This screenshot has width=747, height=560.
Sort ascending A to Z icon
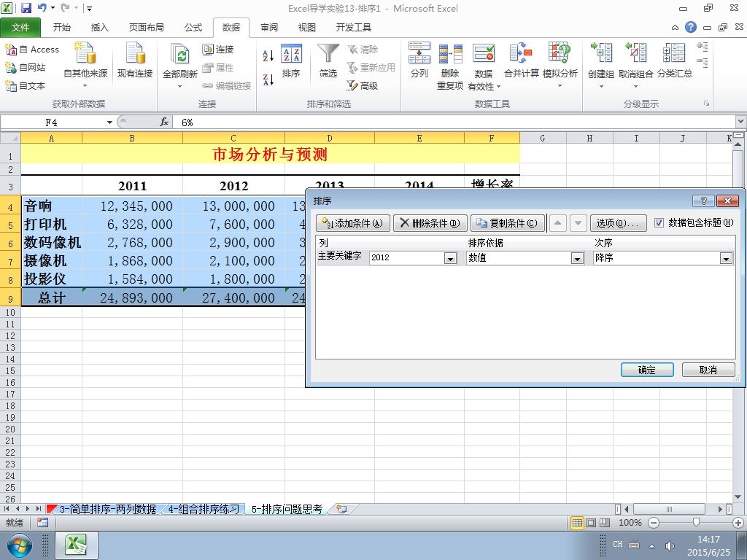pyautogui.click(x=268, y=55)
